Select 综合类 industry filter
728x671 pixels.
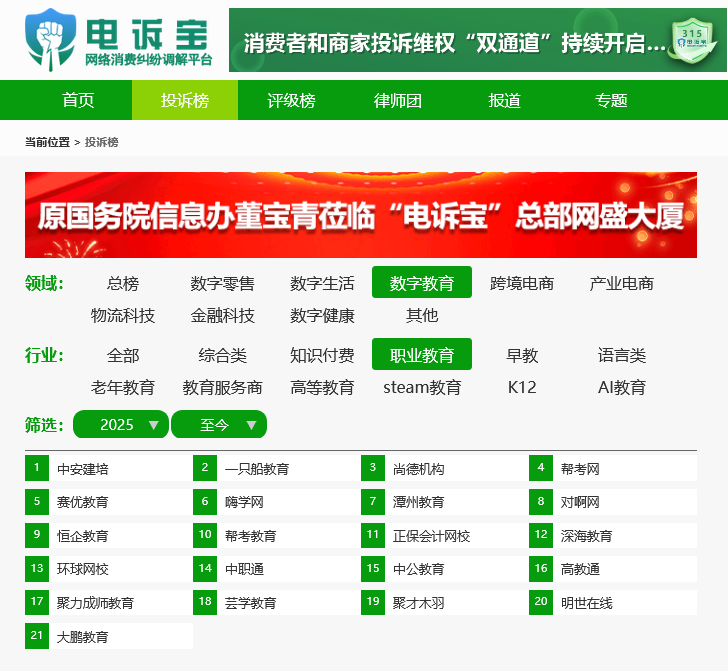pyautogui.click(x=222, y=355)
